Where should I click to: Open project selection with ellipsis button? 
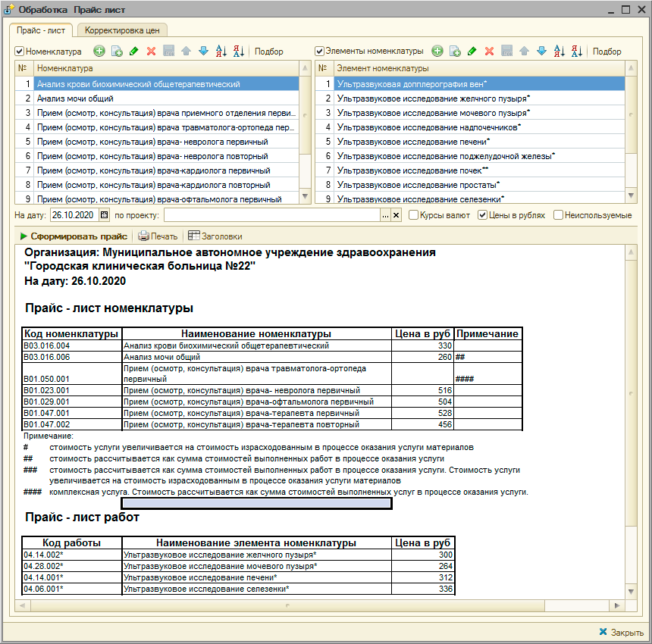(x=385, y=215)
